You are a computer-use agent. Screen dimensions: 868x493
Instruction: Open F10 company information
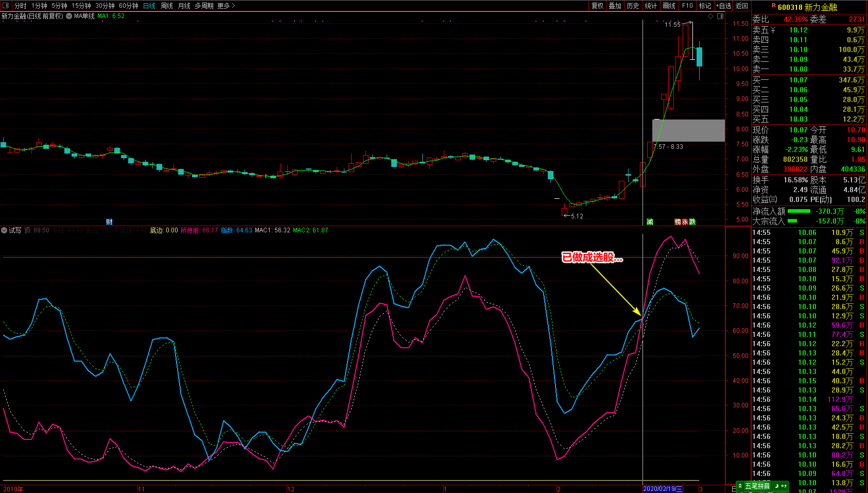(x=687, y=6)
